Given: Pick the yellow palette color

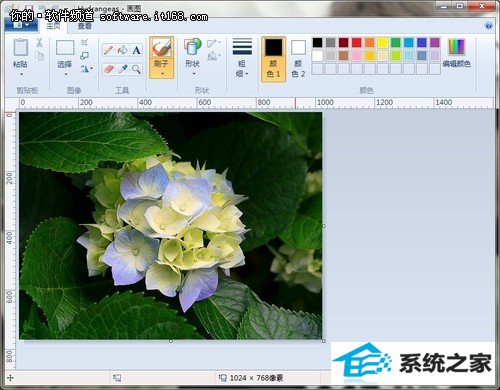Looking at the screenshot, I should pos(382,42).
